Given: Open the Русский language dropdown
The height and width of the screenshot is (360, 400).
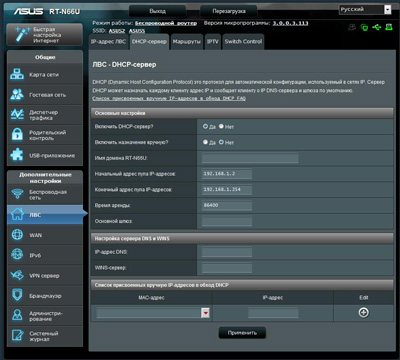Looking at the screenshot, I should (365, 9).
